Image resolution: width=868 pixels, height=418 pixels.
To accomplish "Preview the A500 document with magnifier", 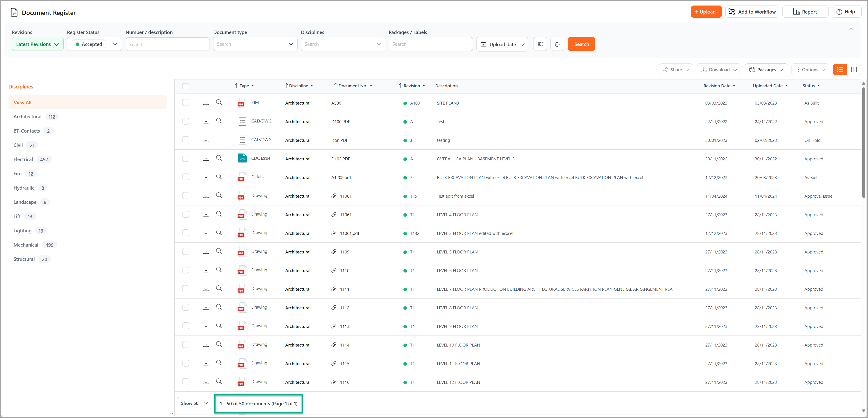I will 219,102.
